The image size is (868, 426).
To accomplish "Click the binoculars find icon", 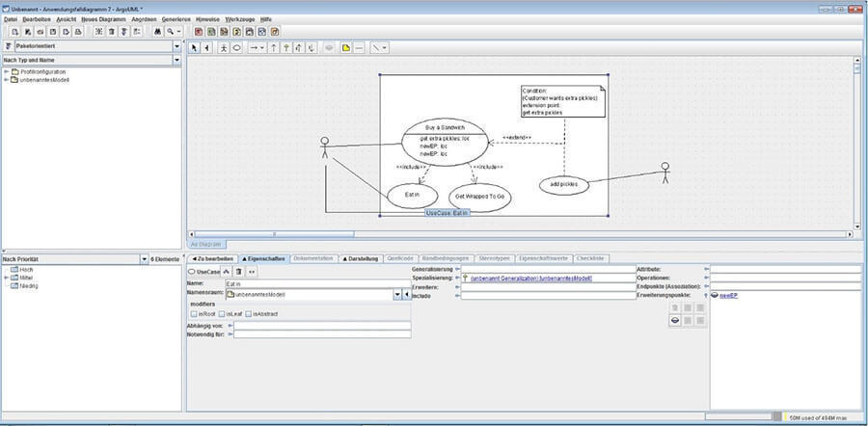I will pos(156,31).
